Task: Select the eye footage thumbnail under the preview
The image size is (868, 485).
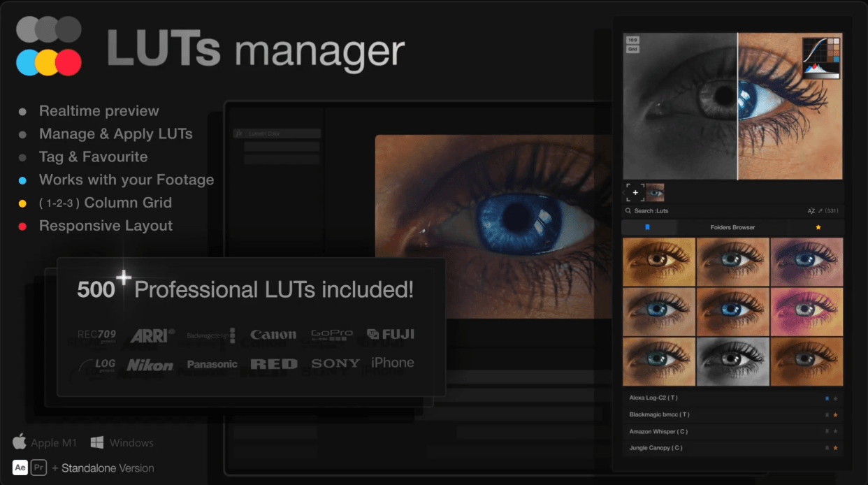Action: (x=655, y=192)
